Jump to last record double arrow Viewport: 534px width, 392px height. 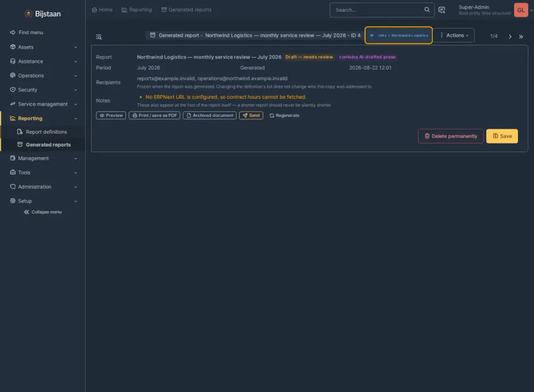click(521, 37)
